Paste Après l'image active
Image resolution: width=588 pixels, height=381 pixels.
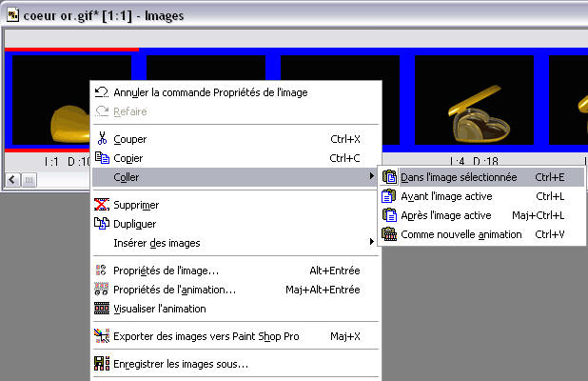coord(481,215)
